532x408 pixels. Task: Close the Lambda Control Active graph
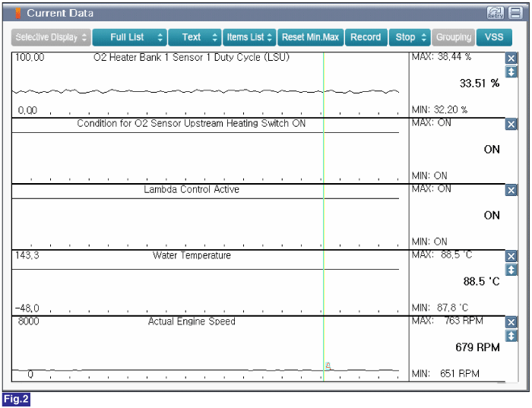click(x=511, y=190)
